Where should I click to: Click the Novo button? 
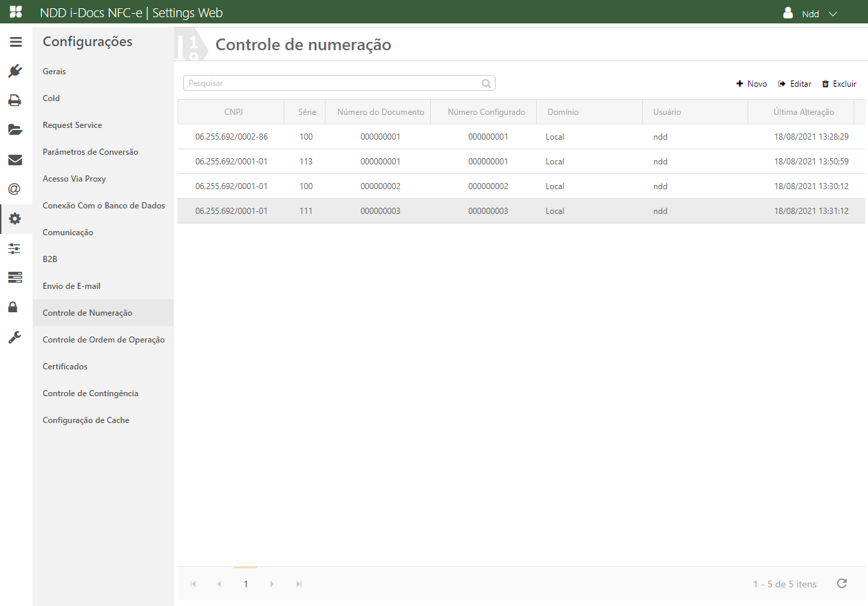752,84
